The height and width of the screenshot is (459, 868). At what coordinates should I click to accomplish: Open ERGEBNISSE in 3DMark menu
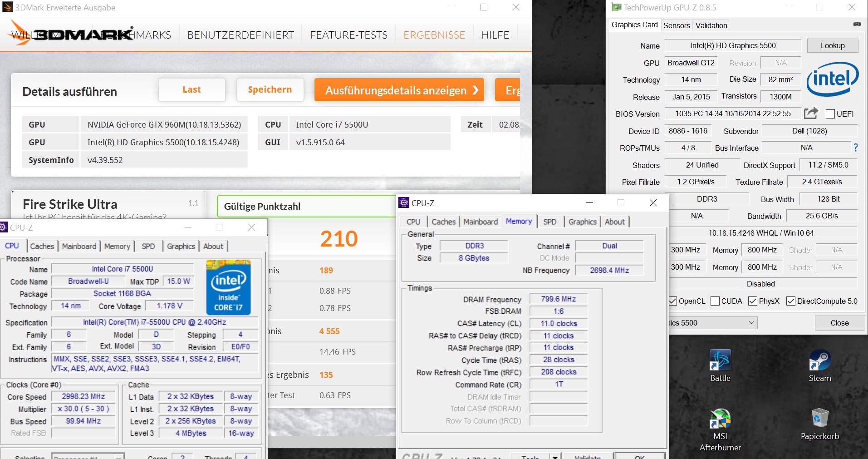(434, 35)
